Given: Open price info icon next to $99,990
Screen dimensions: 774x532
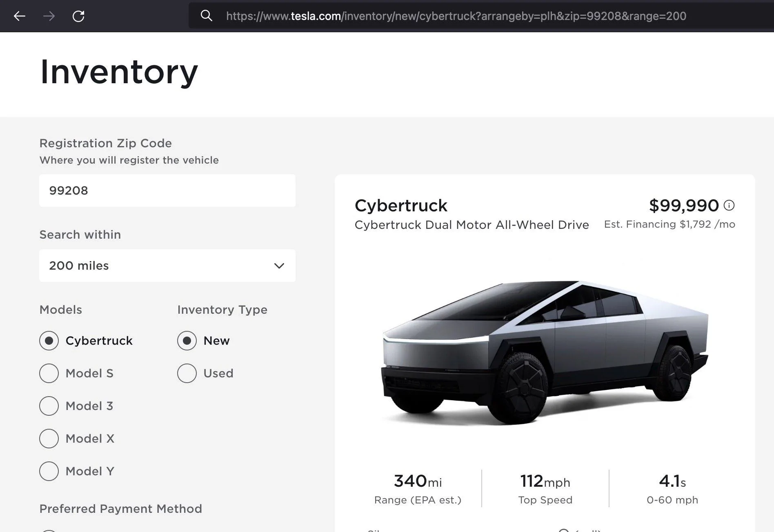Looking at the screenshot, I should point(729,205).
